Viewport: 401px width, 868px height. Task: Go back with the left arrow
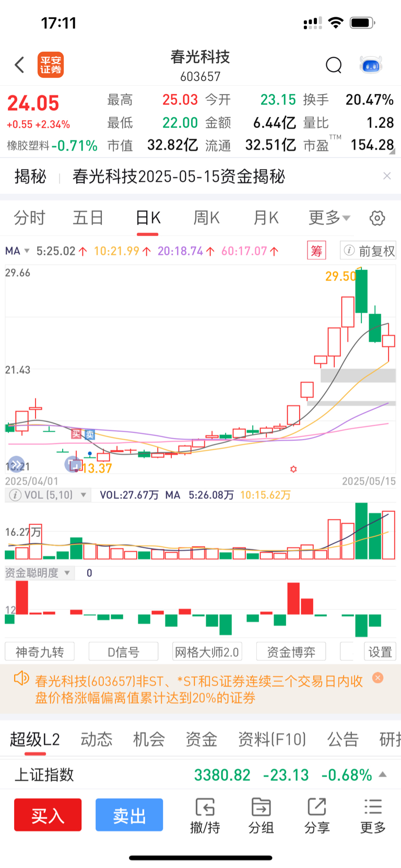pyautogui.click(x=19, y=65)
